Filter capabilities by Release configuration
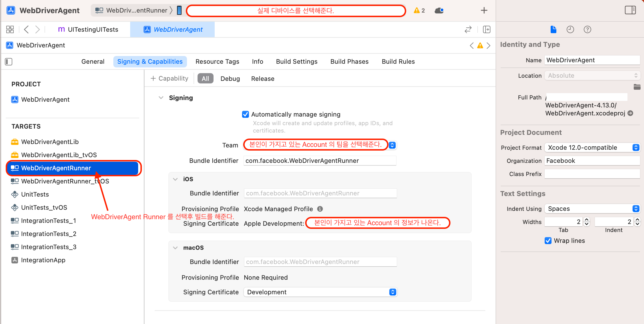The height and width of the screenshot is (324, 644). tap(263, 79)
